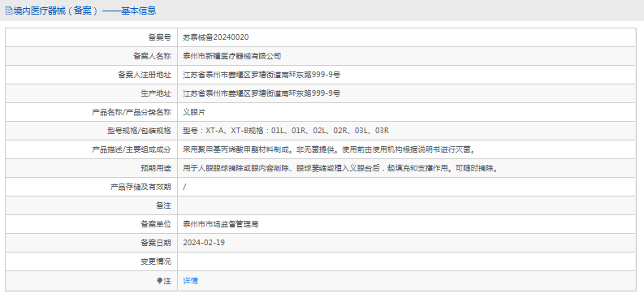This screenshot has height=298, width=644.
Task: Select the registered address value in 备案人注册地址 row
Action: (261, 75)
